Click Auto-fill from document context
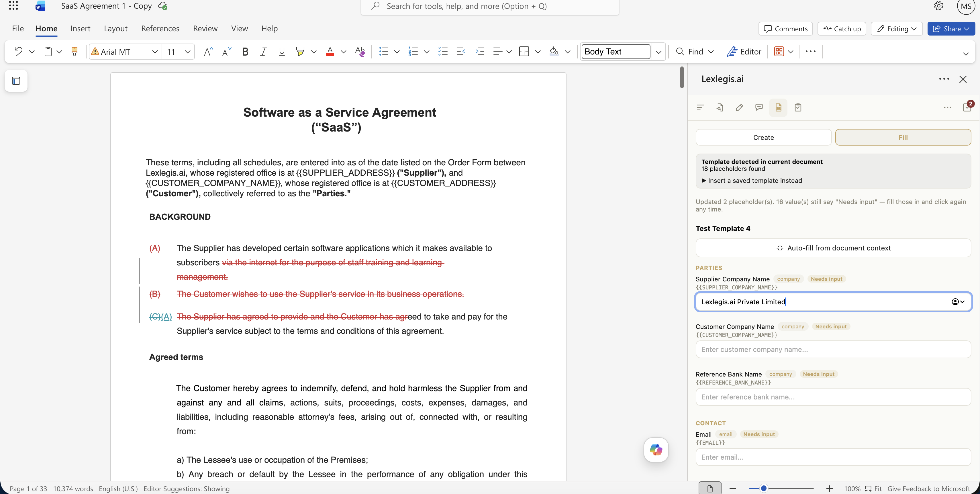 click(x=833, y=248)
